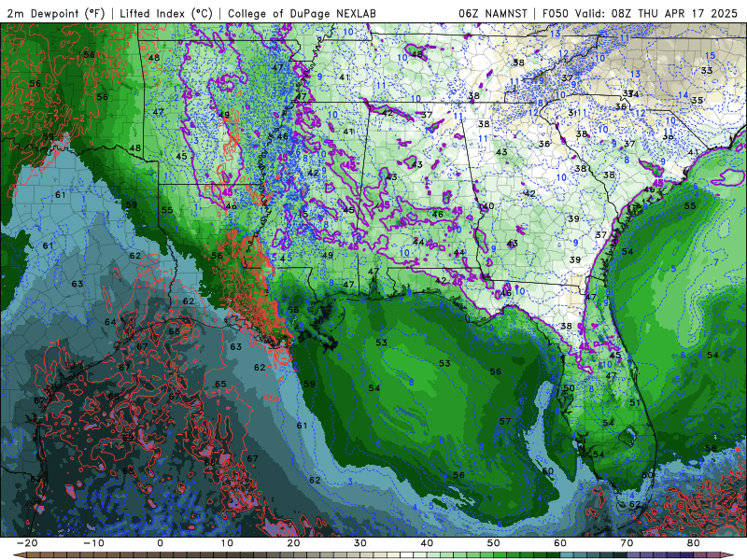Click the blue lifted index value 15

coord(710,56)
